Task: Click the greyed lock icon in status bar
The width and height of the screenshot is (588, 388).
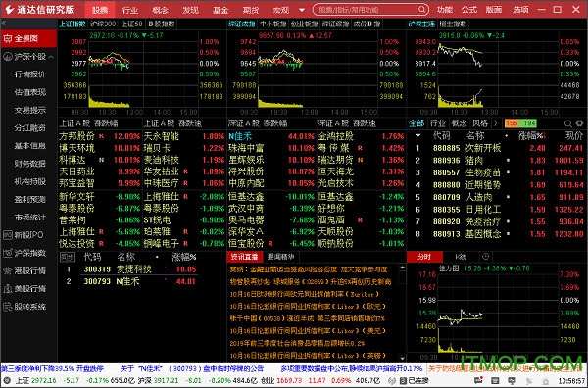Action: 546,381
